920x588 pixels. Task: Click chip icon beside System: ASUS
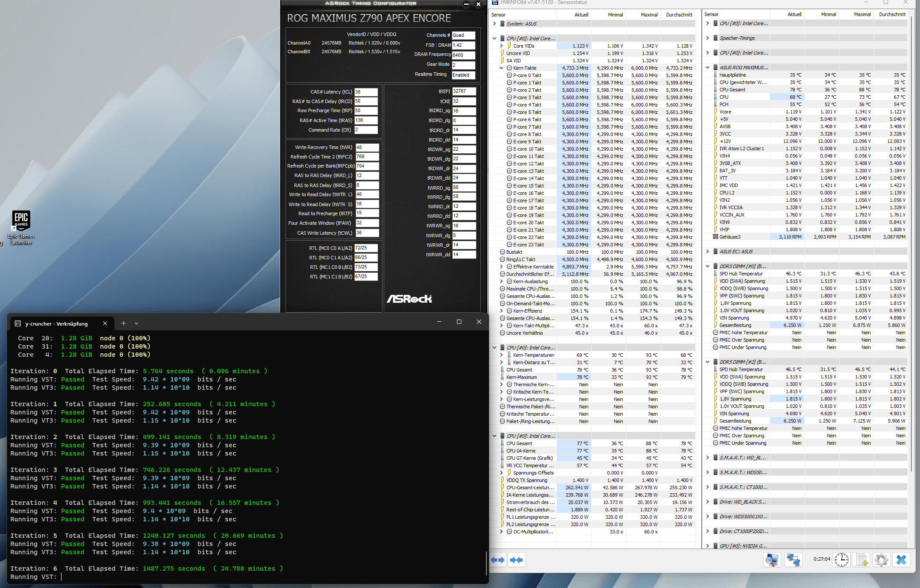pyautogui.click(x=502, y=24)
